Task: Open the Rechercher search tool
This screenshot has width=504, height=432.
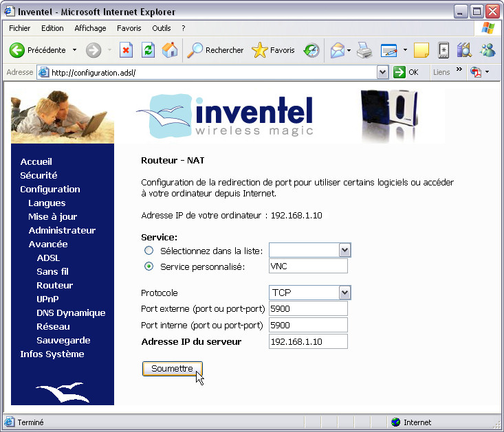Action: click(215, 50)
